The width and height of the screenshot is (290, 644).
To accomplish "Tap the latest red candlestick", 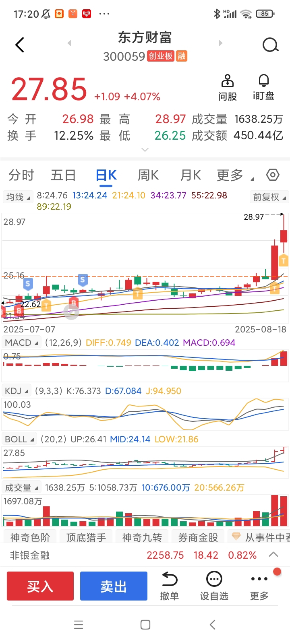I will coord(284,235).
